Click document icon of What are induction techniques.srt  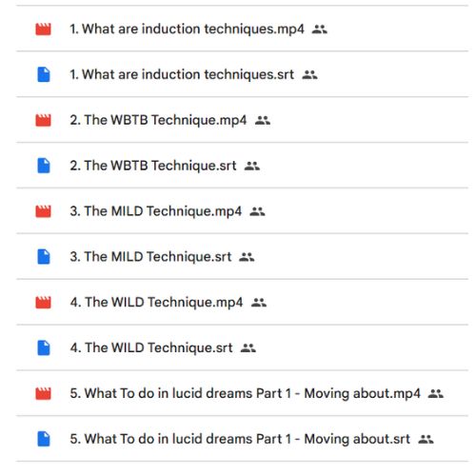coord(44,74)
